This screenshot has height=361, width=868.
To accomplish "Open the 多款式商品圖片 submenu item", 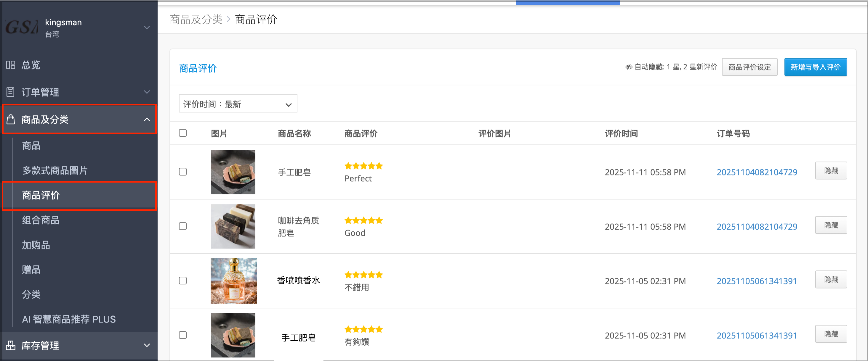I will [55, 170].
